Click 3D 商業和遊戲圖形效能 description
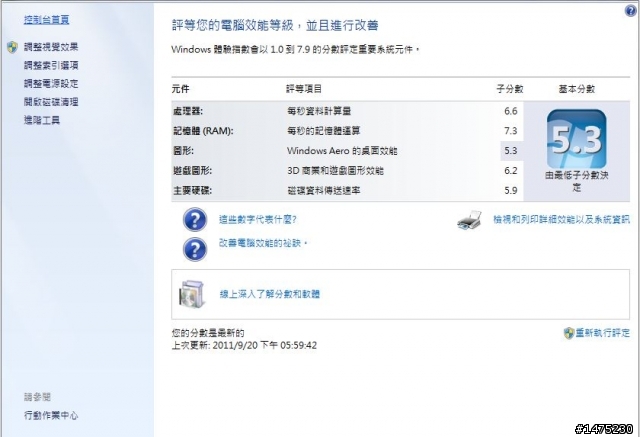 coord(336,171)
